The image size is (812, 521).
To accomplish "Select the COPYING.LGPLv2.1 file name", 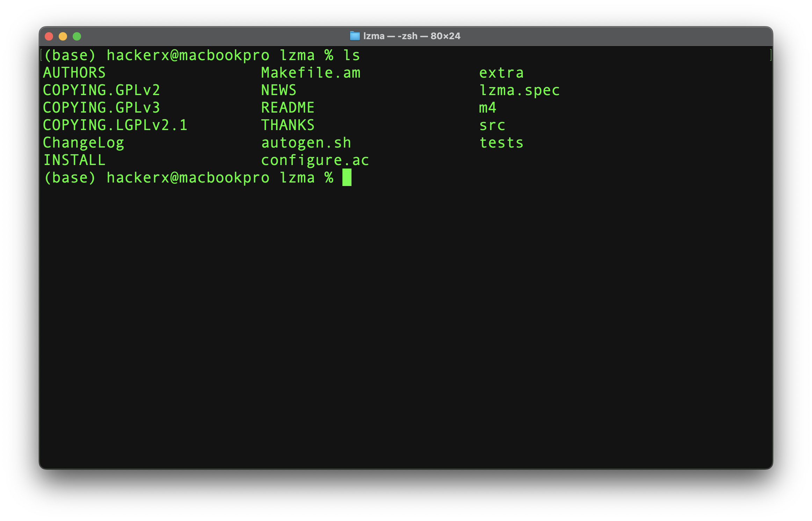I will click(115, 125).
